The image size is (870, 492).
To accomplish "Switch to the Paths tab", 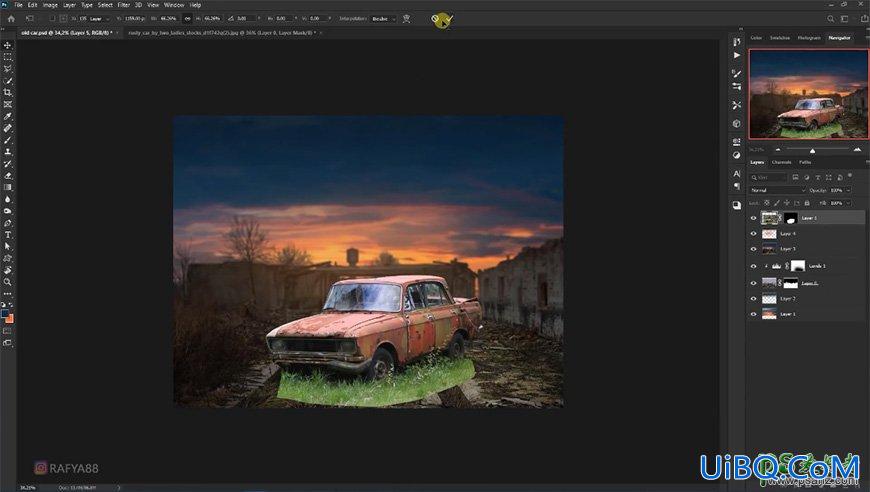I will click(805, 162).
